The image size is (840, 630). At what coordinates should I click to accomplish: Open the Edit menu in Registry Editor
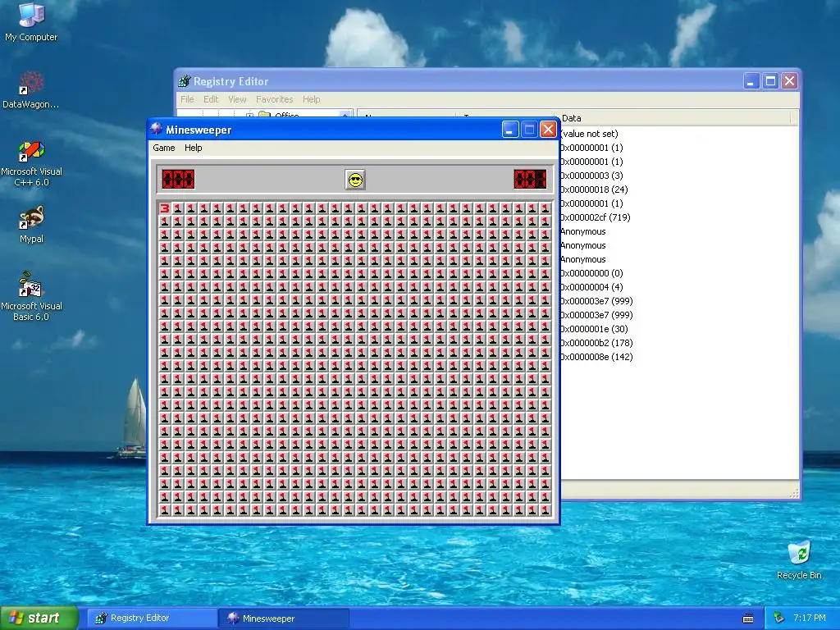click(x=211, y=99)
